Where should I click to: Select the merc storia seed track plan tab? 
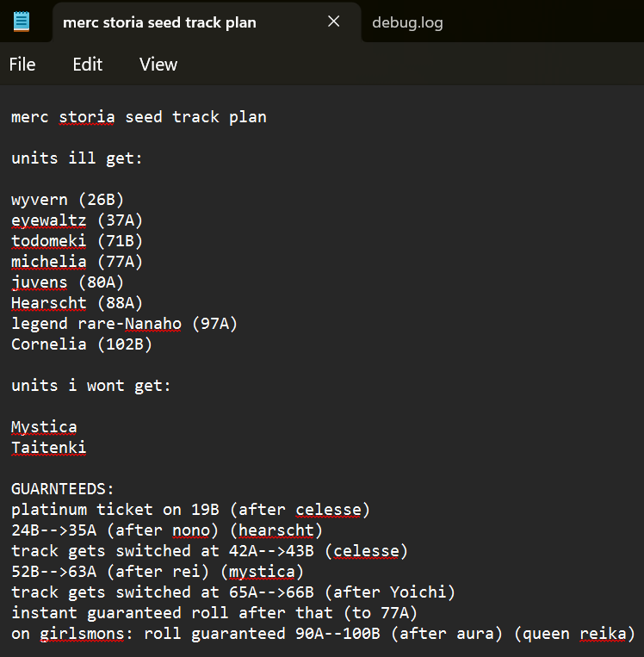coord(159,22)
